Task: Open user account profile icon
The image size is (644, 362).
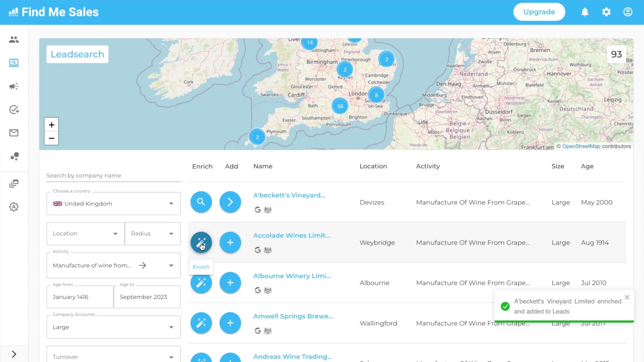Action: click(x=628, y=12)
